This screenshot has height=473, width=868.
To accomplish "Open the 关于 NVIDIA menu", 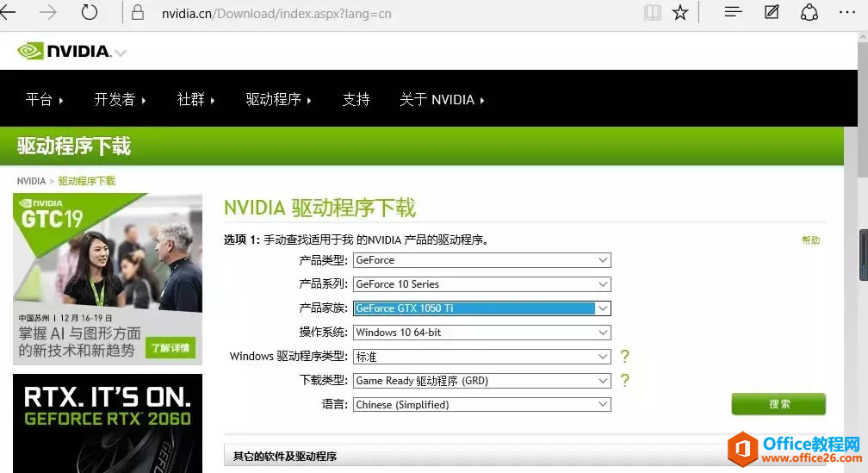I will [442, 100].
